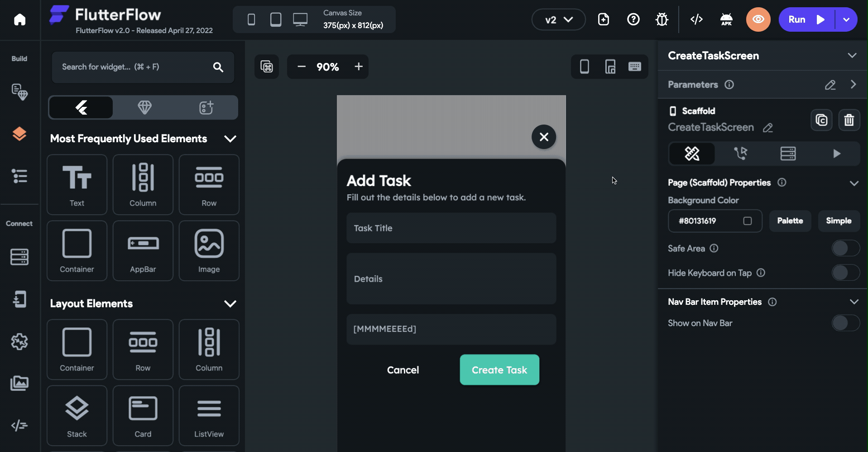Go to the home dashboard icon
This screenshot has height=452, width=868.
tap(19, 19)
